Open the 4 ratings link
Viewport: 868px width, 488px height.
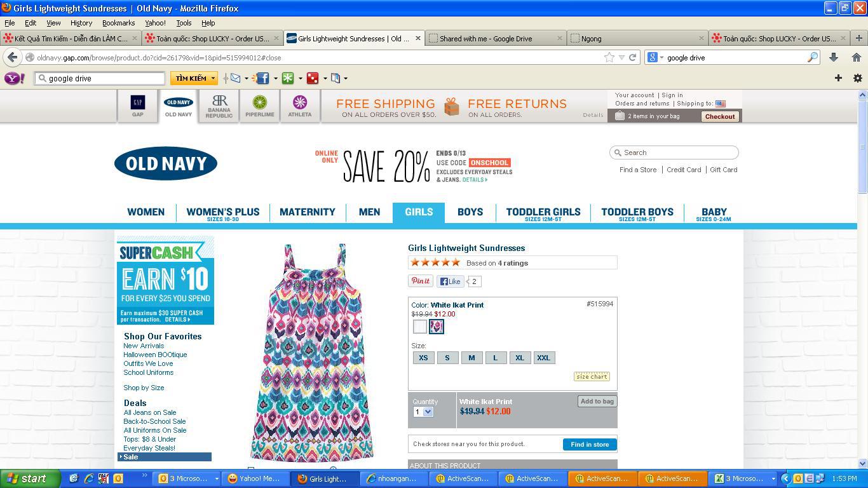pos(513,263)
